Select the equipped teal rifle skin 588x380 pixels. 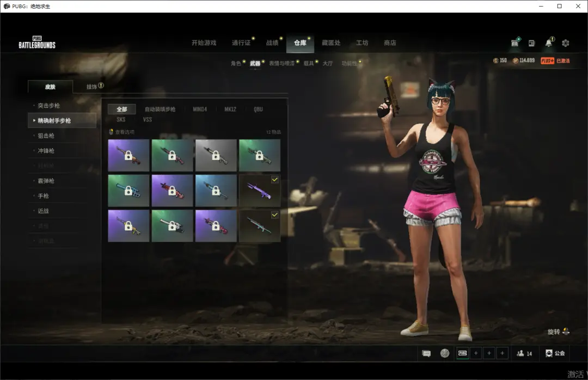pos(260,226)
